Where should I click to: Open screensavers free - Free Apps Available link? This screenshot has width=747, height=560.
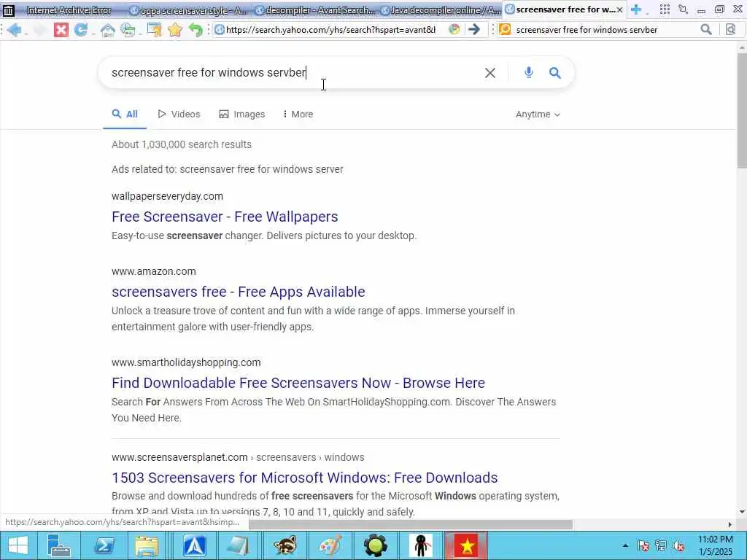239,292
